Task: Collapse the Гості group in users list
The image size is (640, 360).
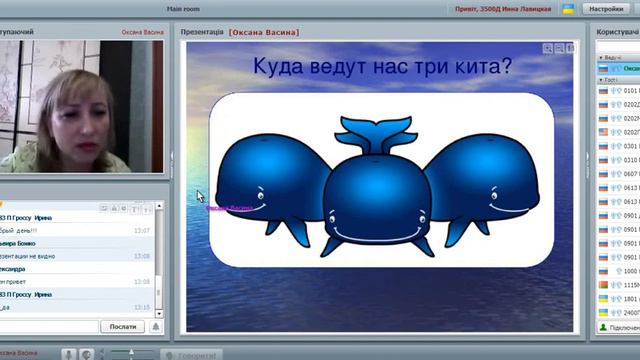Action: click(601, 80)
